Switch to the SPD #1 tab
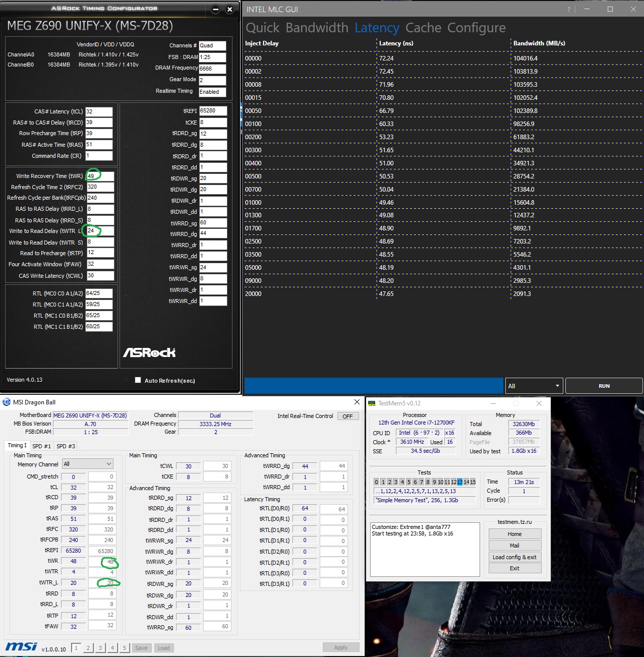This screenshot has height=657, width=644. (x=41, y=446)
